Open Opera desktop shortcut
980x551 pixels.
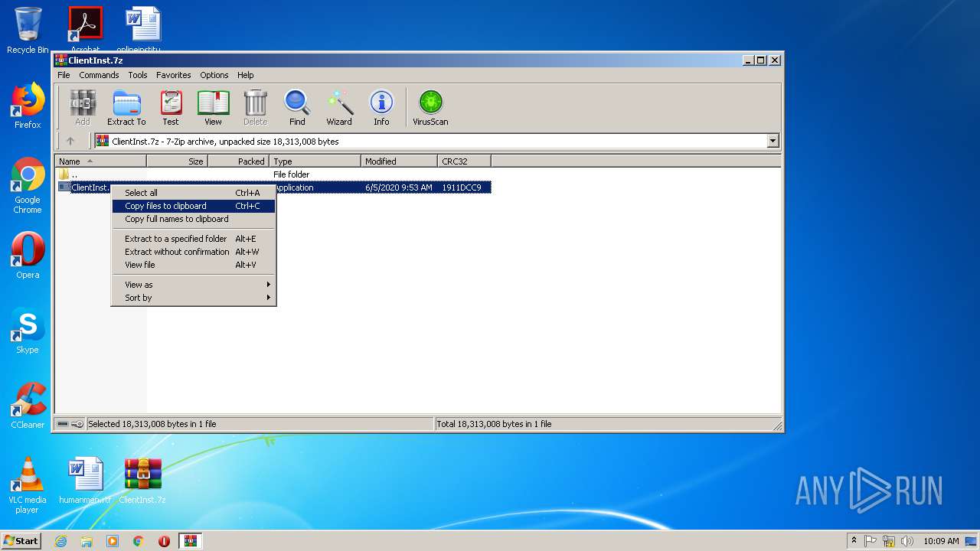pos(28,256)
